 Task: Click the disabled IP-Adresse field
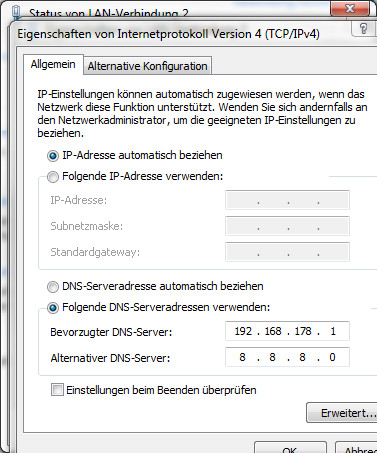[x=287, y=200]
